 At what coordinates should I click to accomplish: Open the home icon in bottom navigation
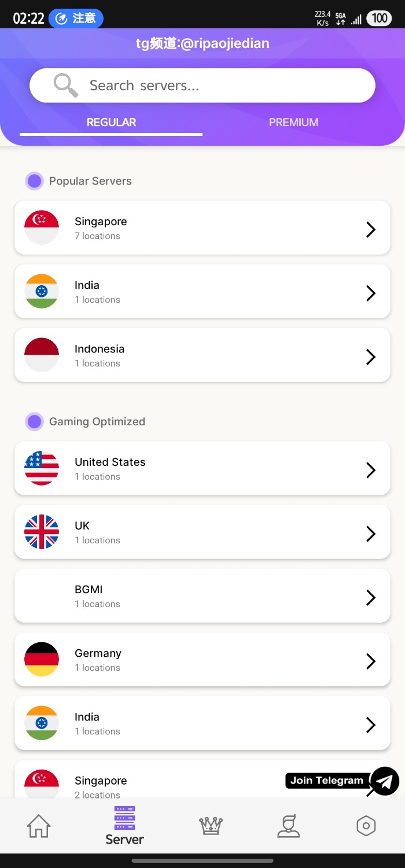[x=39, y=826]
